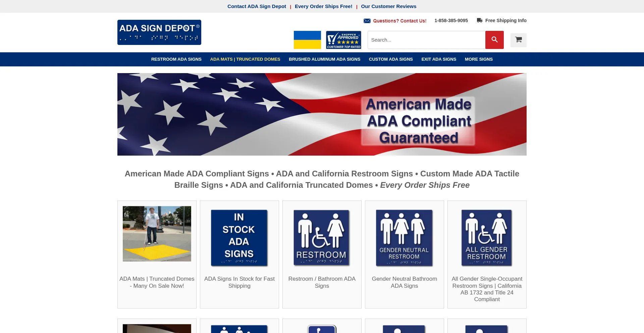This screenshot has height=333, width=644.
Task: Click the envelope contact icon
Action: (367, 21)
